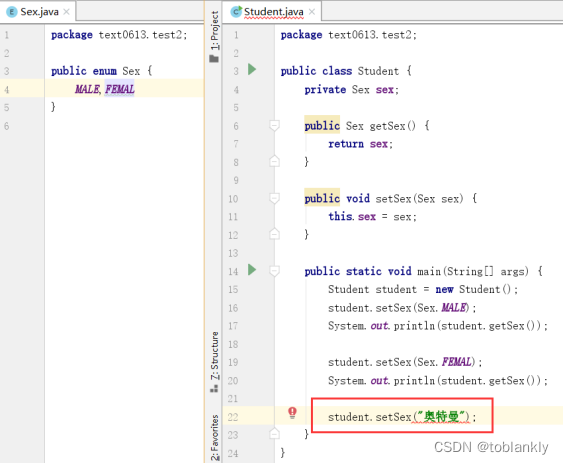Click the Structure icon in left sidebar
The height and width of the screenshot is (464, 564).
point(214,388)
